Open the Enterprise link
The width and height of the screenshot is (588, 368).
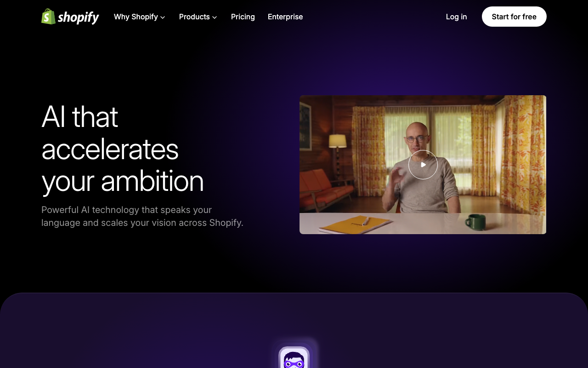[x=285, y=17]
